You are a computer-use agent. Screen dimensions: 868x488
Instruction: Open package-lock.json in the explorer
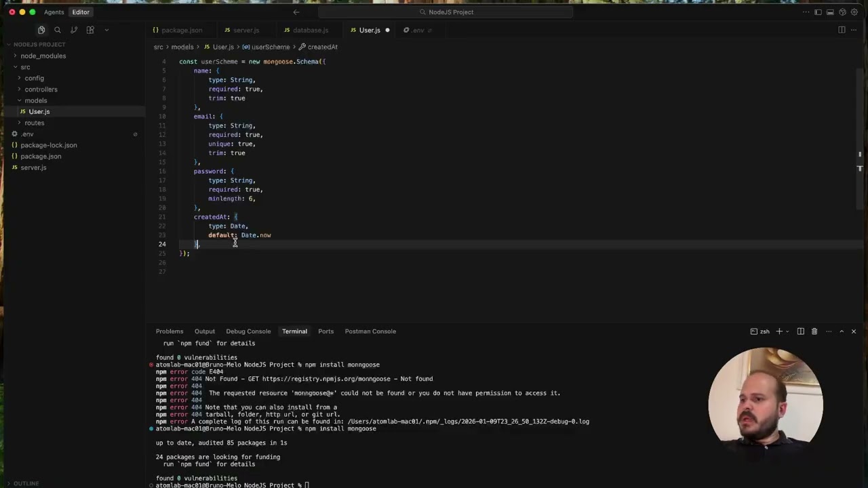(48, 145)
